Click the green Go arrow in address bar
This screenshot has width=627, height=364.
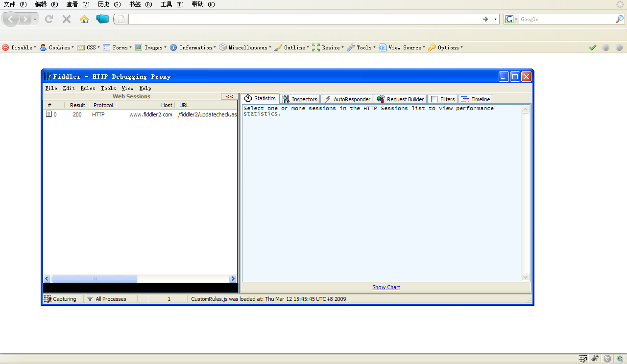pyautogui.click(x=485, y=19)
